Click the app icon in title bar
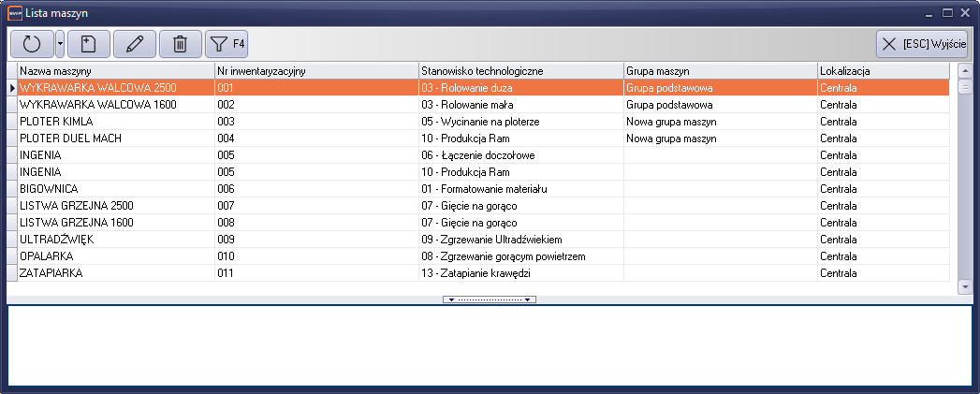The image size is (980, 394). 13,12
